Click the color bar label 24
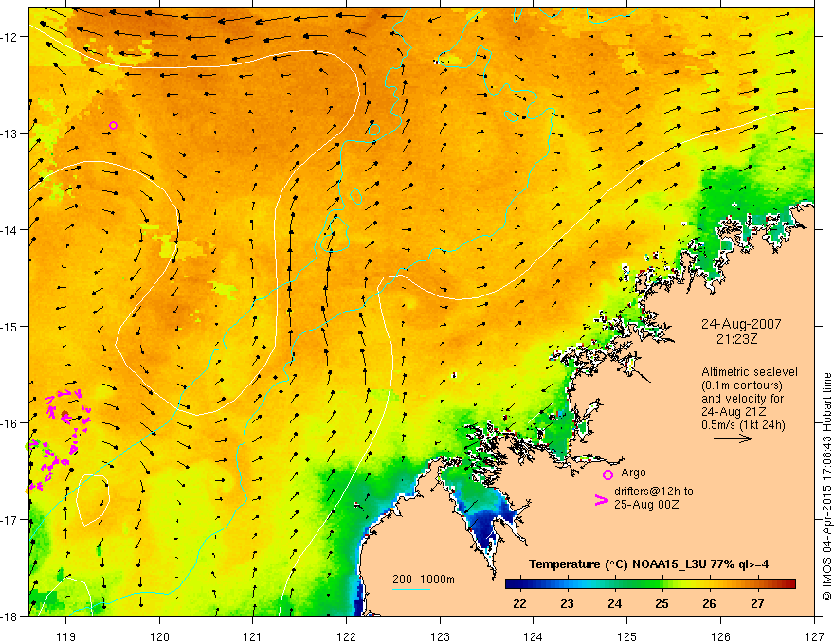 coord(614,603)
